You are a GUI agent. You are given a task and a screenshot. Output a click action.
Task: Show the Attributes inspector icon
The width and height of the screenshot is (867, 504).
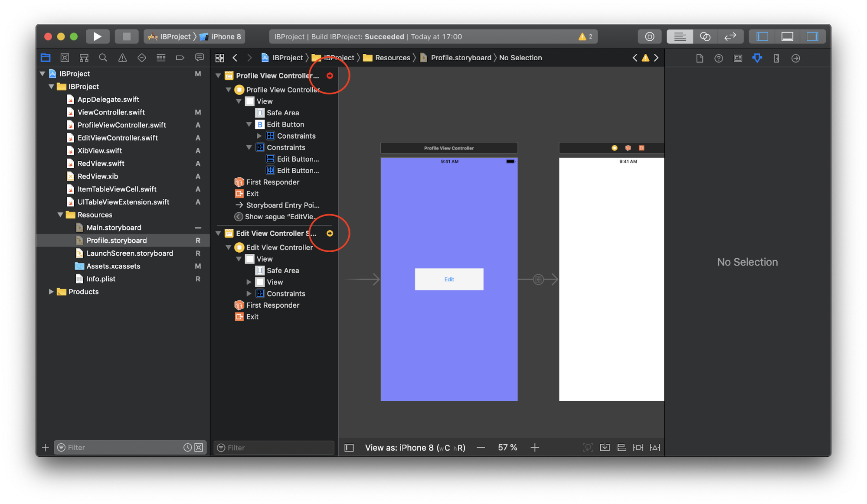click(x=757, y=58)
